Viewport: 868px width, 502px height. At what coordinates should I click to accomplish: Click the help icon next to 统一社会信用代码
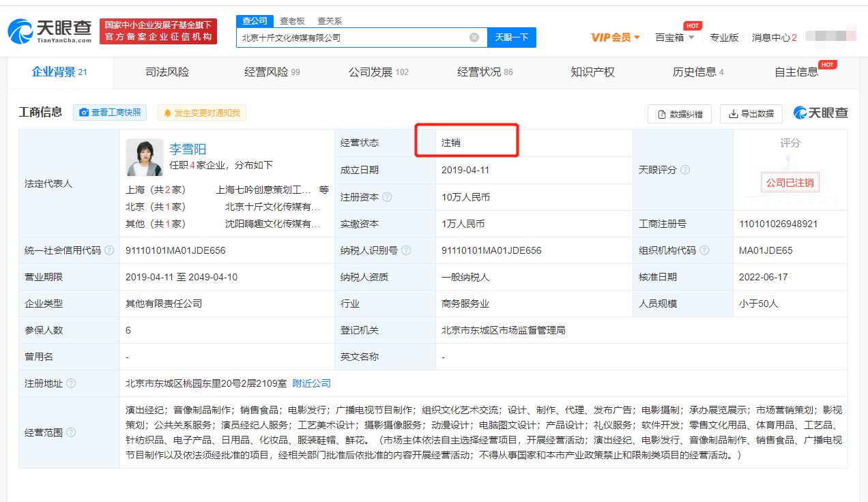pyautogui.click(x=109, y=250)
